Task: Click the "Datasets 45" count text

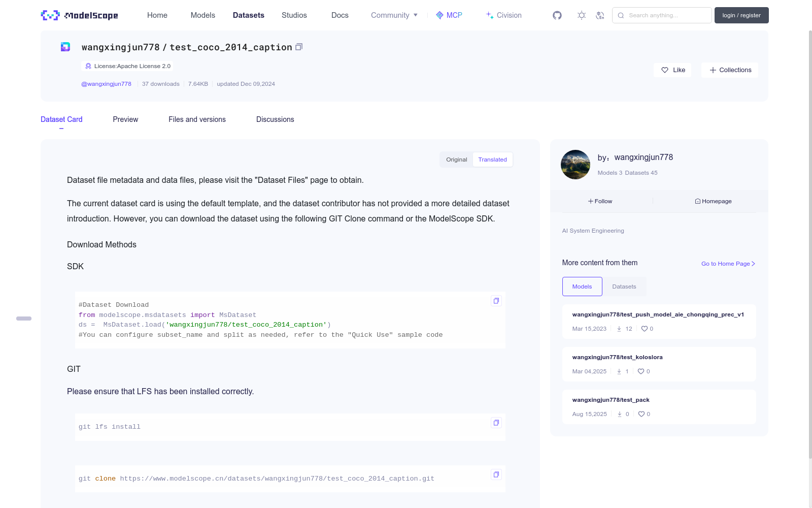Action: pyautogui.click(x=641, y=173)
